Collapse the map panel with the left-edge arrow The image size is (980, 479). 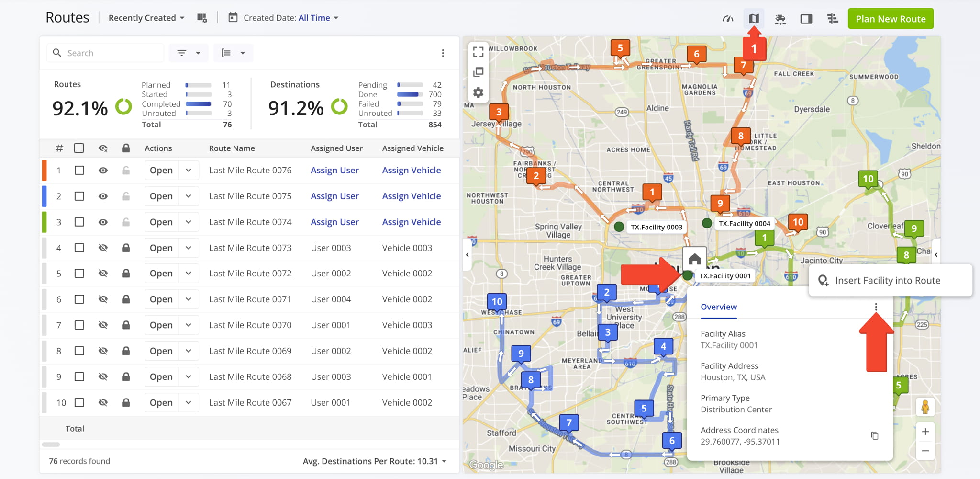467,255
